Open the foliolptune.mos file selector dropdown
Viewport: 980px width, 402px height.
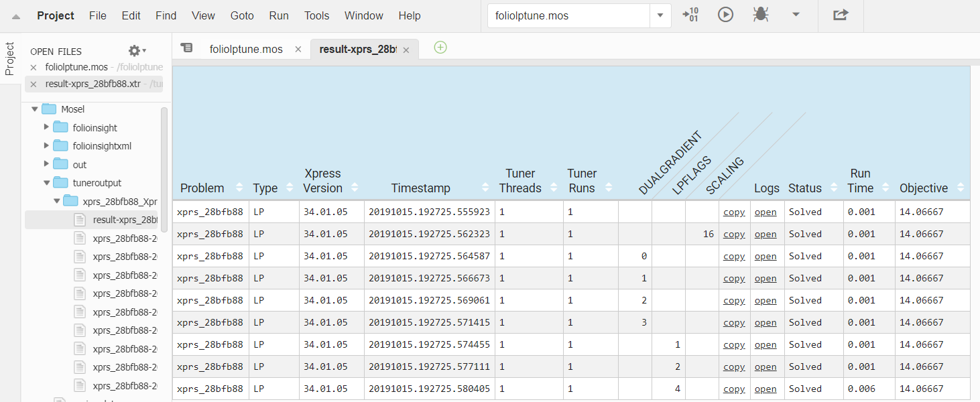[660, 15]
